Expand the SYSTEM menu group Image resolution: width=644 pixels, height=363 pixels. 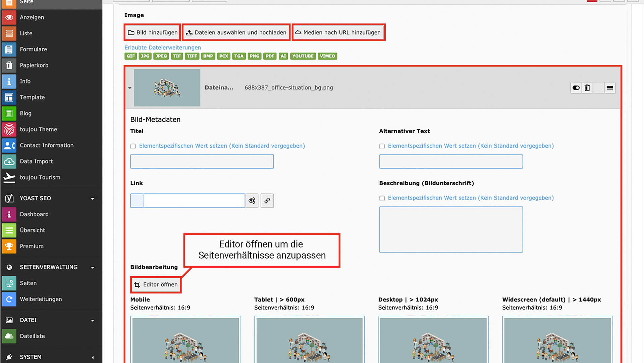point(92,357)
